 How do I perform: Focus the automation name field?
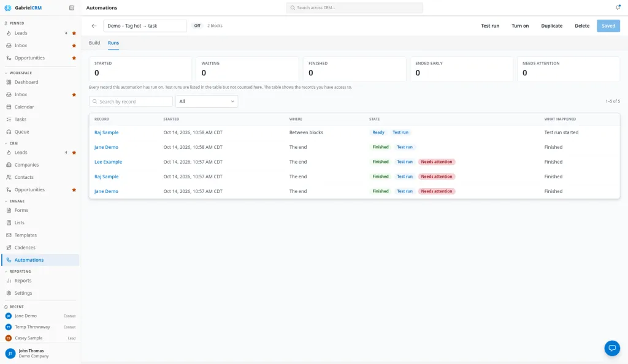pyautogui.click(x=145, y=26)
